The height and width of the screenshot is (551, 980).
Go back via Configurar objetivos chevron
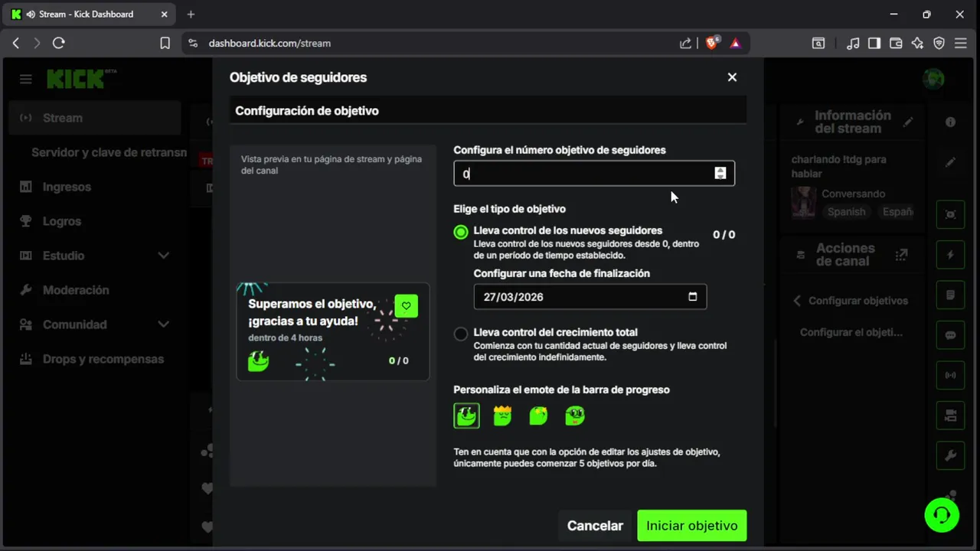[797, 301]
